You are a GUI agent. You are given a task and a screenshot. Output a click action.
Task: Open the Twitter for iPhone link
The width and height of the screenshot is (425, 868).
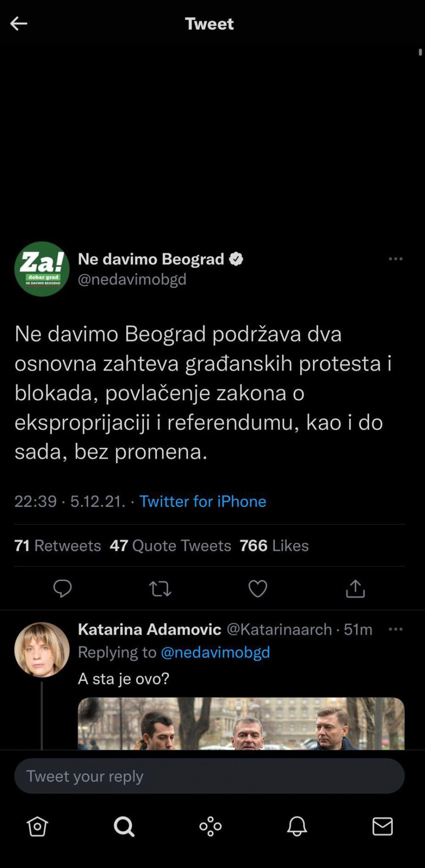[203, 501]
